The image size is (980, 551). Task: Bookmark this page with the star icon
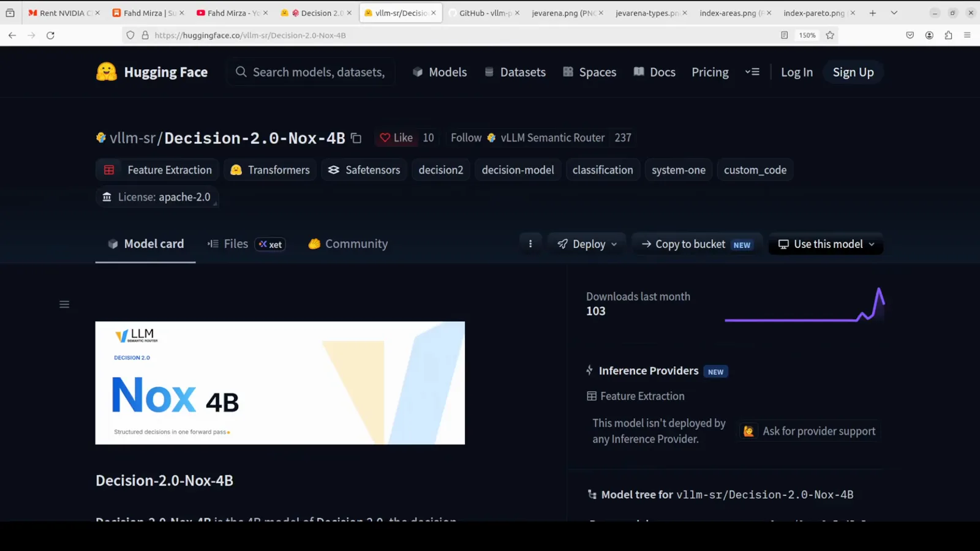830,36
